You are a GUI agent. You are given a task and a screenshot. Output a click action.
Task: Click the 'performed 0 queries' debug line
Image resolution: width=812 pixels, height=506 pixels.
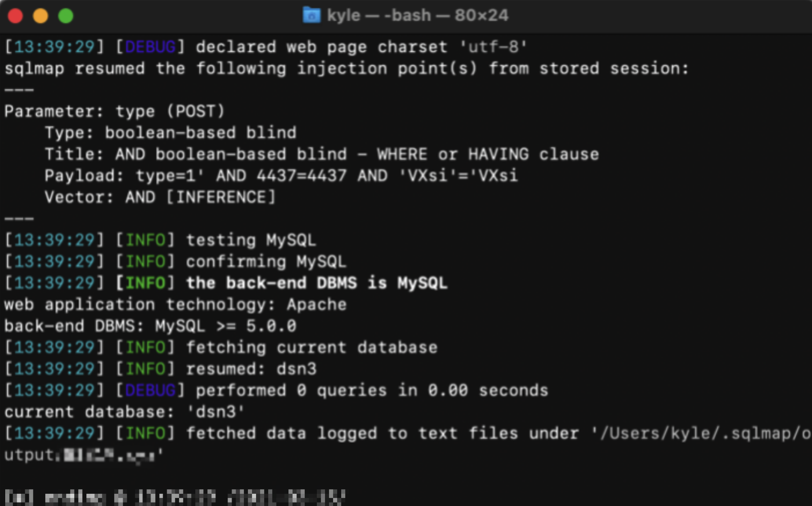276,390
